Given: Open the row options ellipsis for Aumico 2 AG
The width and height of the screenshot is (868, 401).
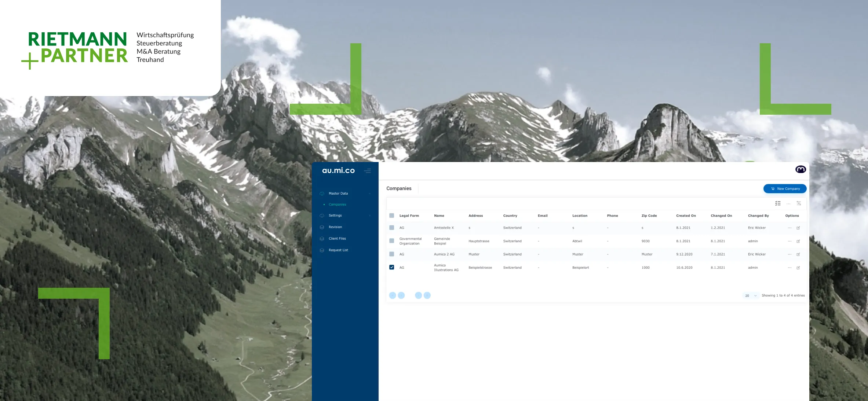Looking at the screenshot, I should click(789, 254).
